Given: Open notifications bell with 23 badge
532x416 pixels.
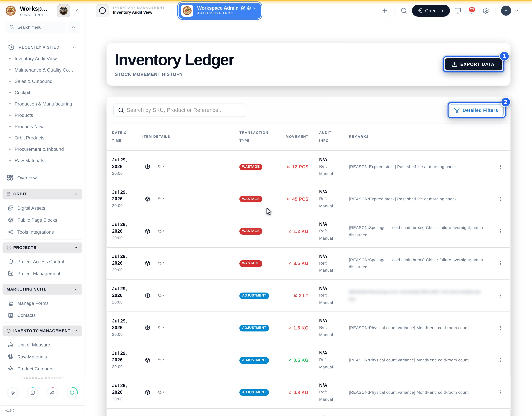Looking at the screenshot, I should click(472, 11).
